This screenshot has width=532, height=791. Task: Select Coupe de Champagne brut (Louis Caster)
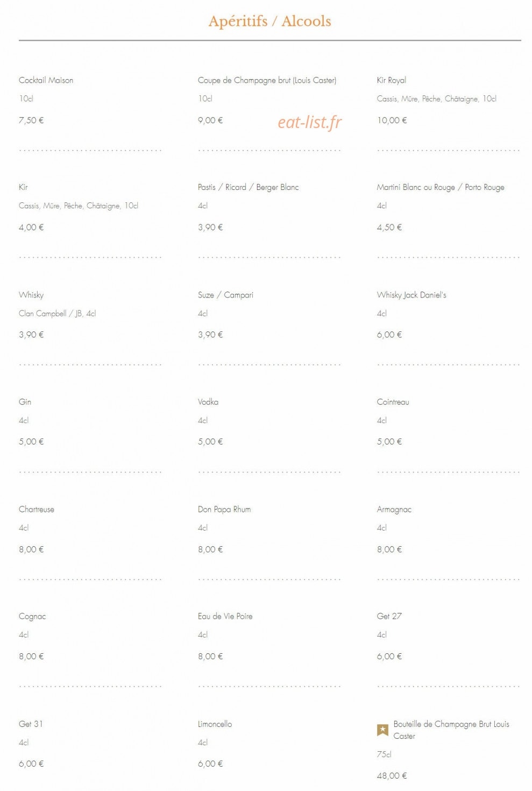[x=267, y=80]
